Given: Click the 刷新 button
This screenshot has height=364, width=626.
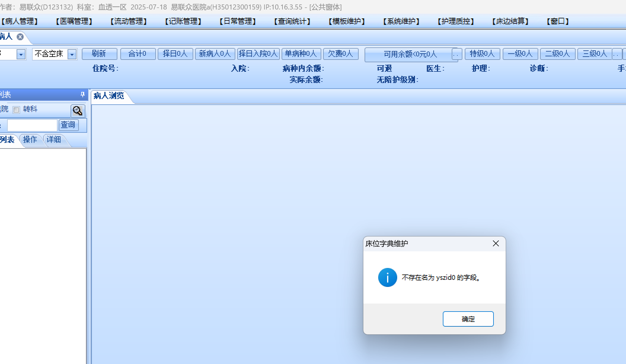Looking at the screenshot, I should tap(99, 54).
